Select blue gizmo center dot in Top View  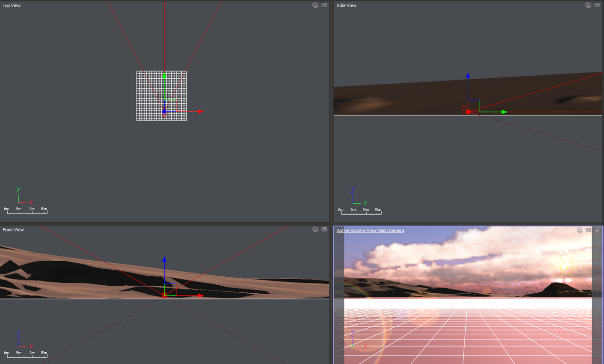164,112
